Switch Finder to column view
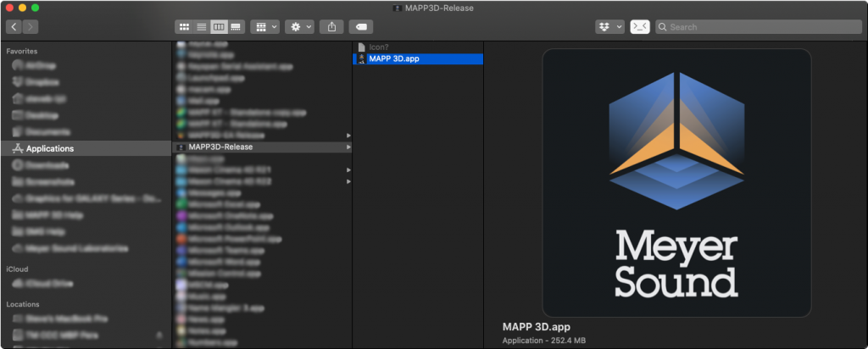868x349 pixels. coord(219,26)
